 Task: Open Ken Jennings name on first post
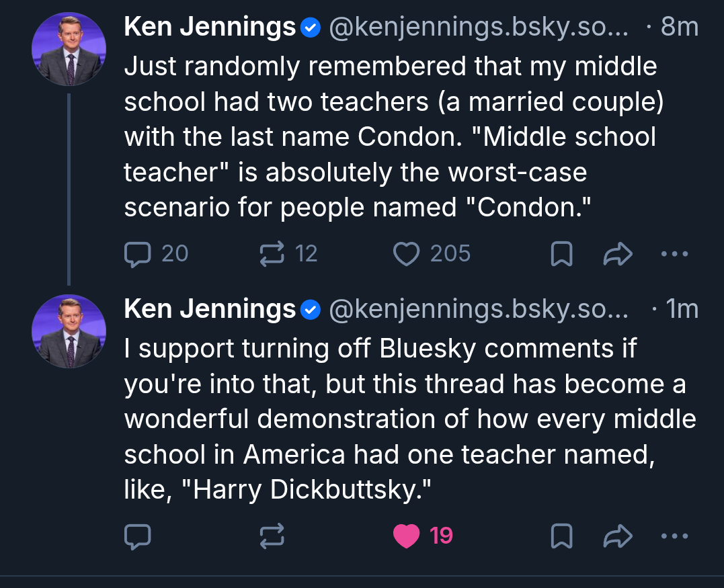click(x=210, y=27)
